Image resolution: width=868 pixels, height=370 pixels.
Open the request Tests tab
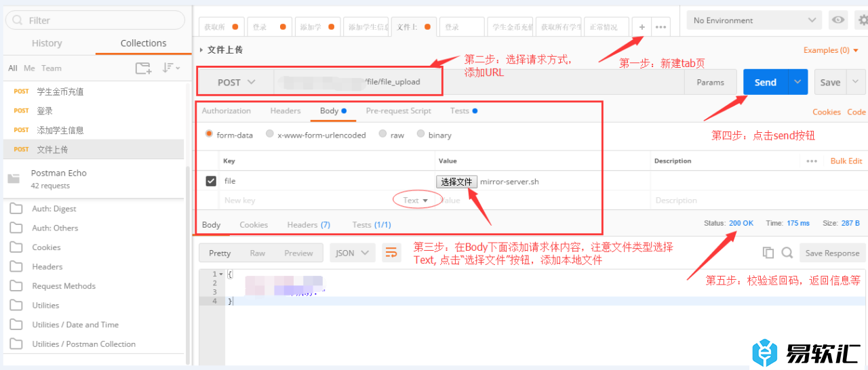(463, 110)
